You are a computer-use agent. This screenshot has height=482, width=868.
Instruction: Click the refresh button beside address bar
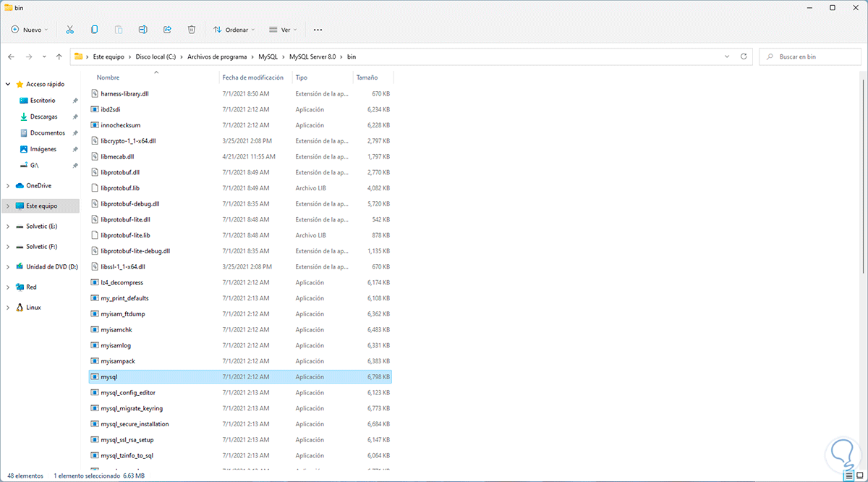(x=742, y=56)
